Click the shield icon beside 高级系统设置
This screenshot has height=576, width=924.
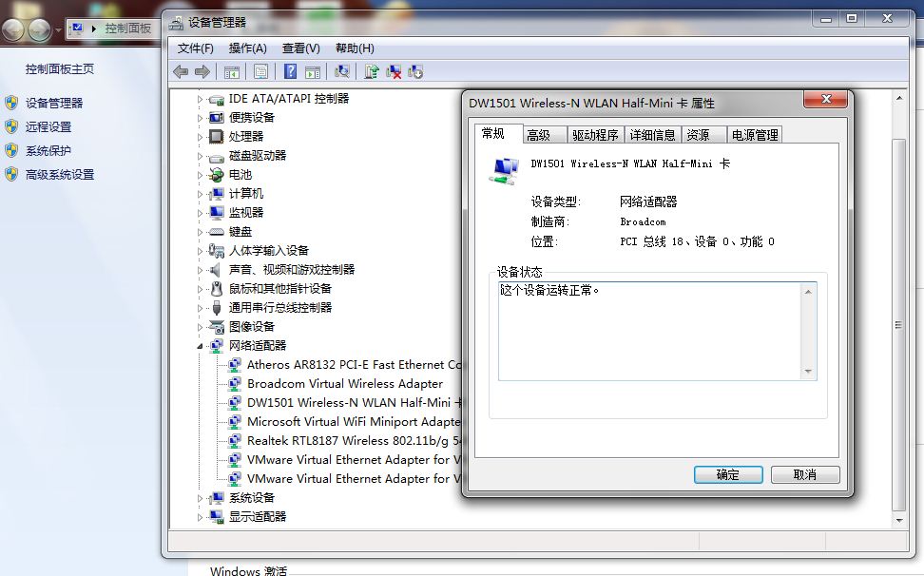[11, 174]
